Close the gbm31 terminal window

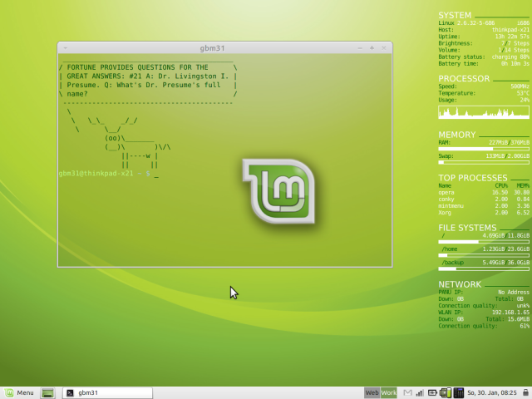384,48
